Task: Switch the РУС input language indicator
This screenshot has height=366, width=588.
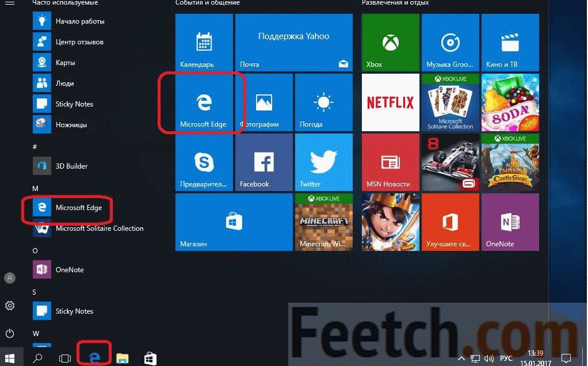Action: click(506, 359)
